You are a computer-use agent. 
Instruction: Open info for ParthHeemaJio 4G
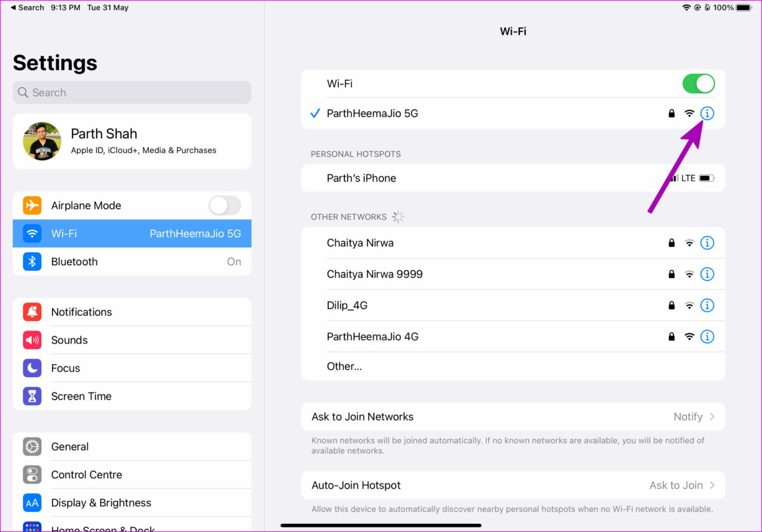coord(707,337)
